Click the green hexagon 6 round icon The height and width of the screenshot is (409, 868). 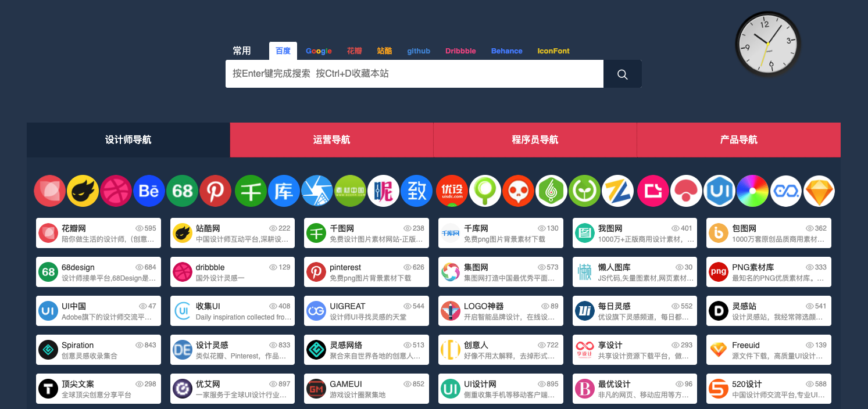[552, 191]
